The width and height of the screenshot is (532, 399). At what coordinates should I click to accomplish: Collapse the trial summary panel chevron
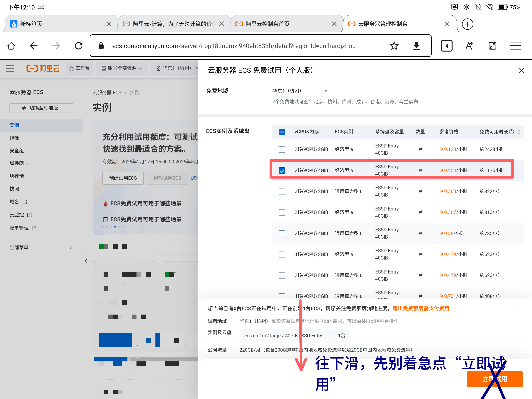pos(520,308)
